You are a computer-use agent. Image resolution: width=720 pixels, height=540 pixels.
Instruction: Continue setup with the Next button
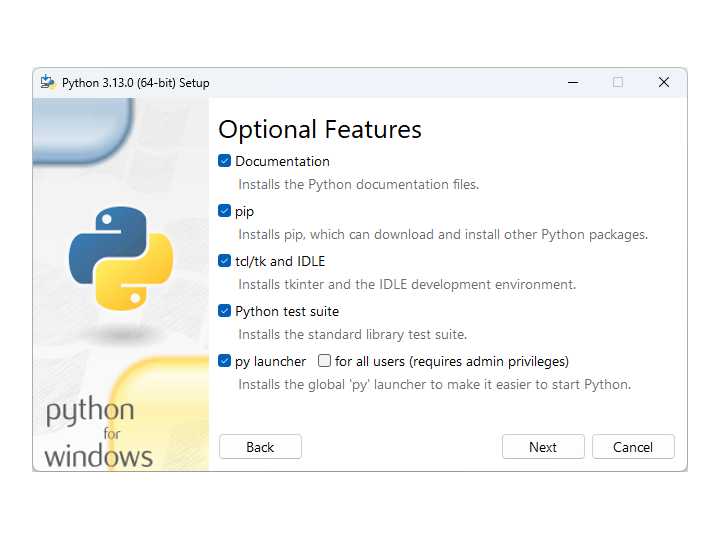point(543,447)
